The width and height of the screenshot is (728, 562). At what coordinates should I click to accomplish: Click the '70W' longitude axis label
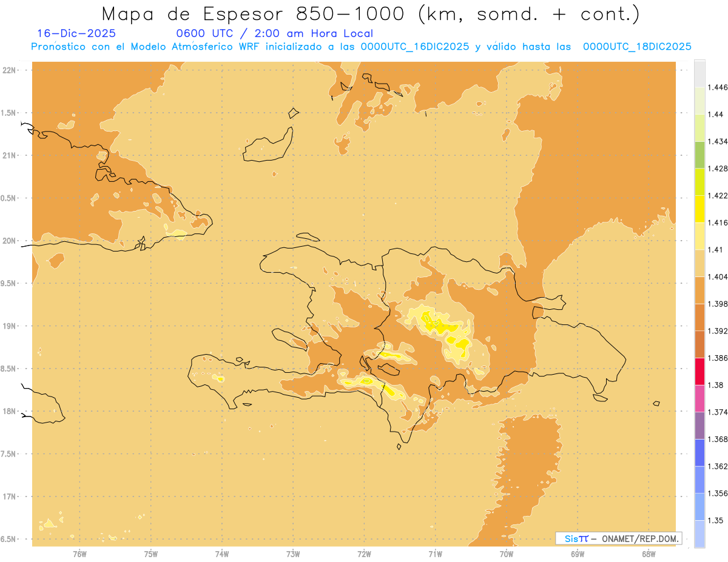(x=507, y=554)
